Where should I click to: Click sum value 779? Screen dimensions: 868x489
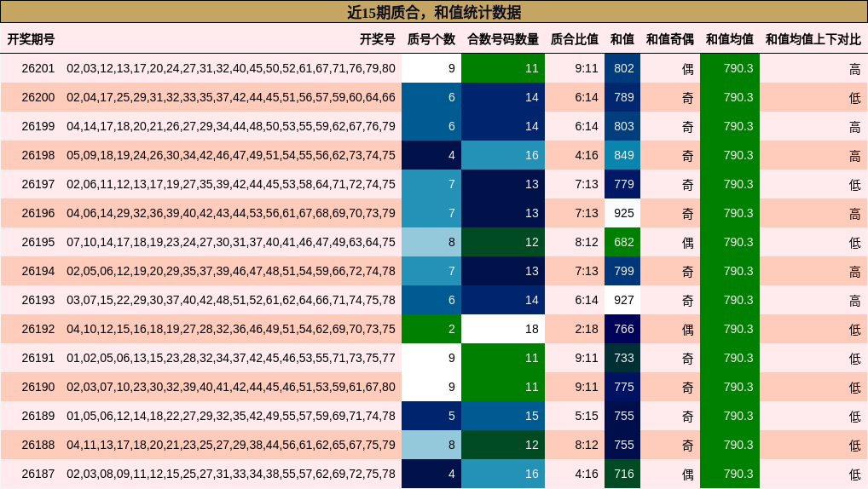click(x=622, y=184)
